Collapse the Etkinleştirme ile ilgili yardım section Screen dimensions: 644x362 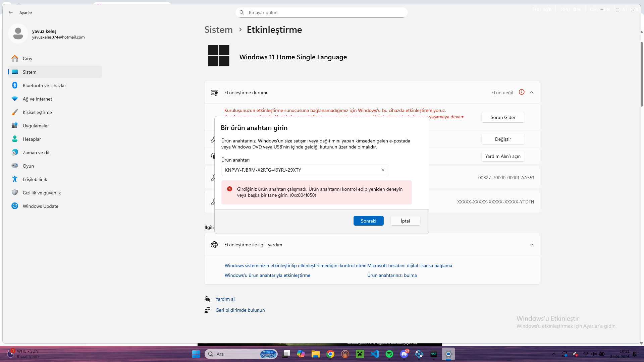click(532, 245)
